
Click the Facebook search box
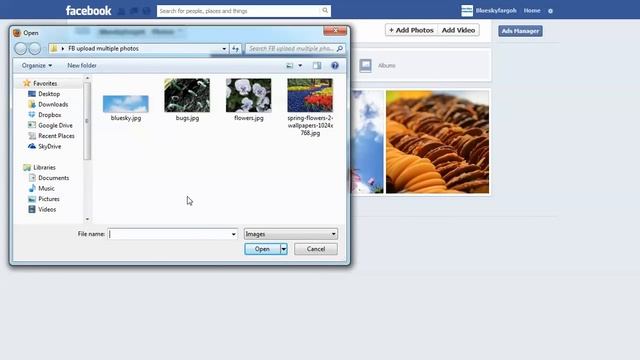click(x=239, y=11)
